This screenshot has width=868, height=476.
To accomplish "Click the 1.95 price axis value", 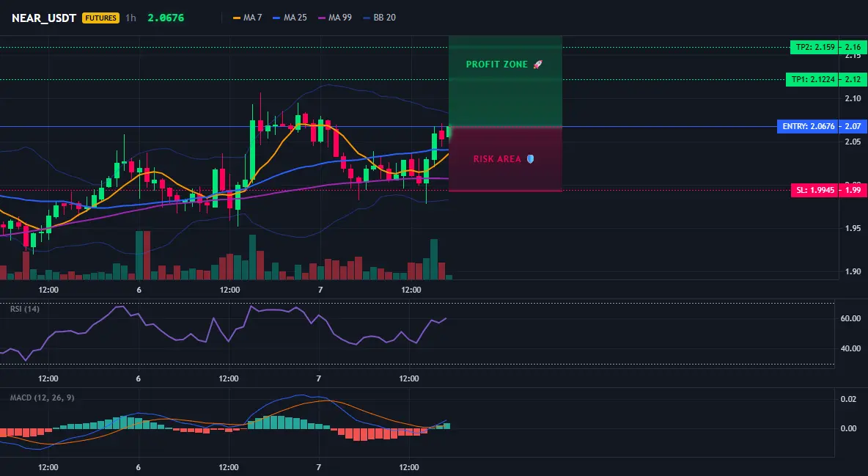I will tap(853, 228).
